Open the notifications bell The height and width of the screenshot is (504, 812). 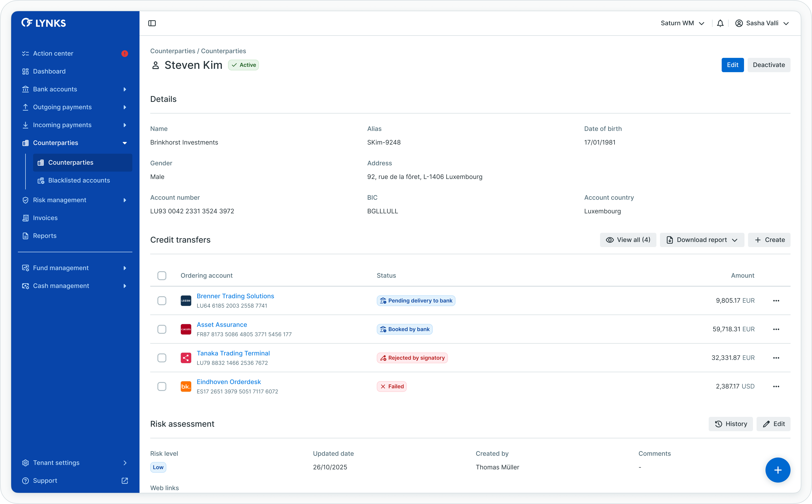click(720, 23)
